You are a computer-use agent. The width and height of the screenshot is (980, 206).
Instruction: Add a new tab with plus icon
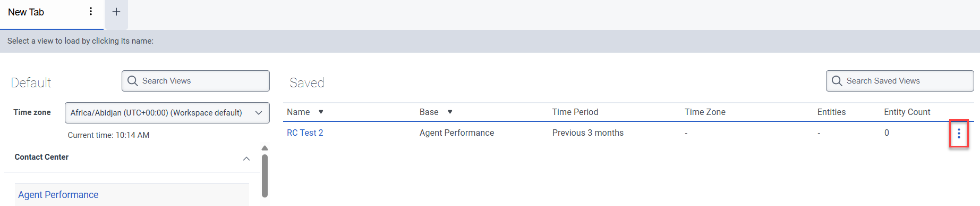(116, 12)
